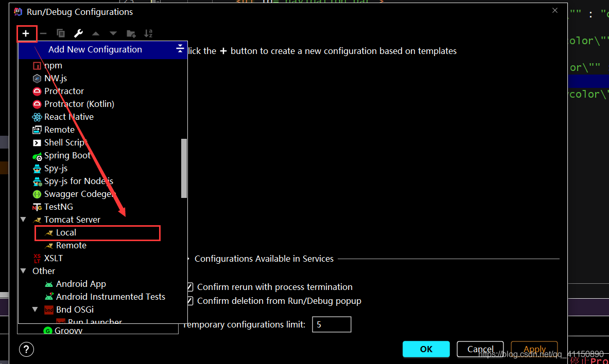The width and height of the screenshot is (609, 364).
Task: Click the Add New Configuration header
Action: (103, 50)
